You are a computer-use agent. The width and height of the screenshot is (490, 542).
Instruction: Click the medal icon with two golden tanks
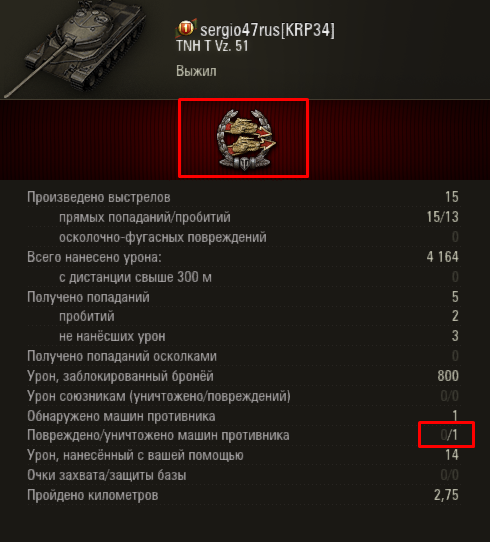tap(246, 140)
